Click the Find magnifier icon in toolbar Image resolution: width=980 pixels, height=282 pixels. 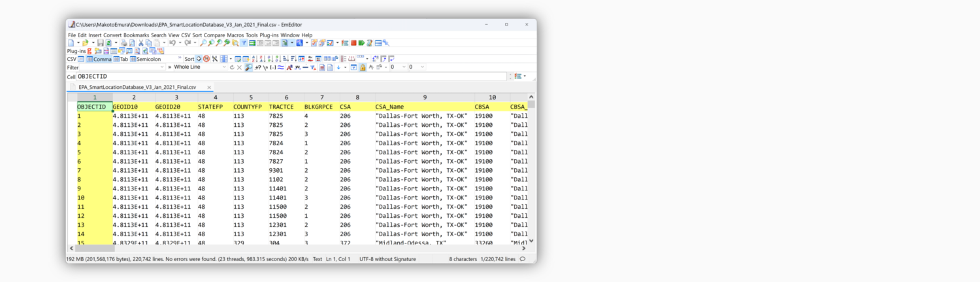click(203, 43)
